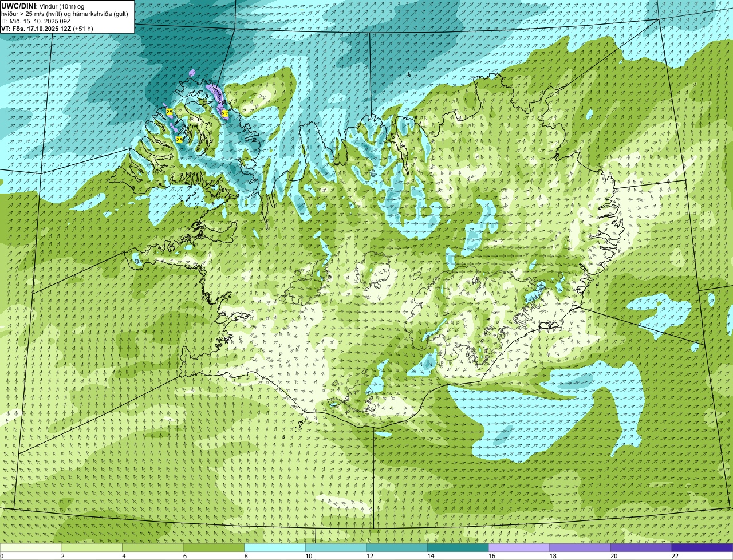The width and height of the screenshot is (733, 560).
Task: Select the 2–4 m/s light green legend swatch
Action: click(x=92, y=547)
